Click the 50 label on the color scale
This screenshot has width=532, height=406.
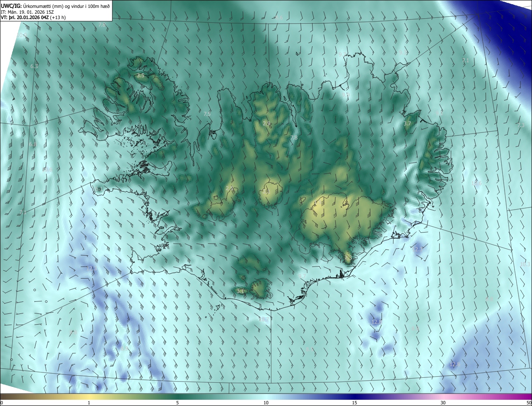(529, 403)
